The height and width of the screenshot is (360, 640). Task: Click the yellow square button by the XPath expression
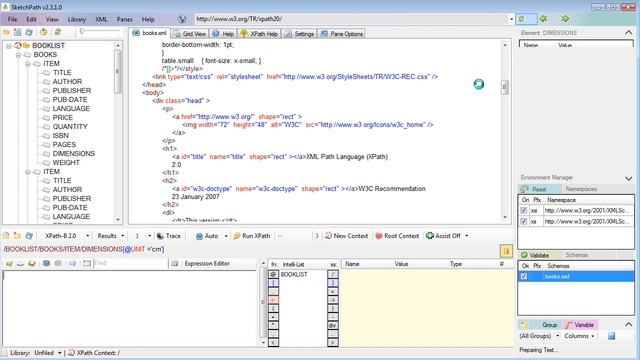(x=506, y=251)
